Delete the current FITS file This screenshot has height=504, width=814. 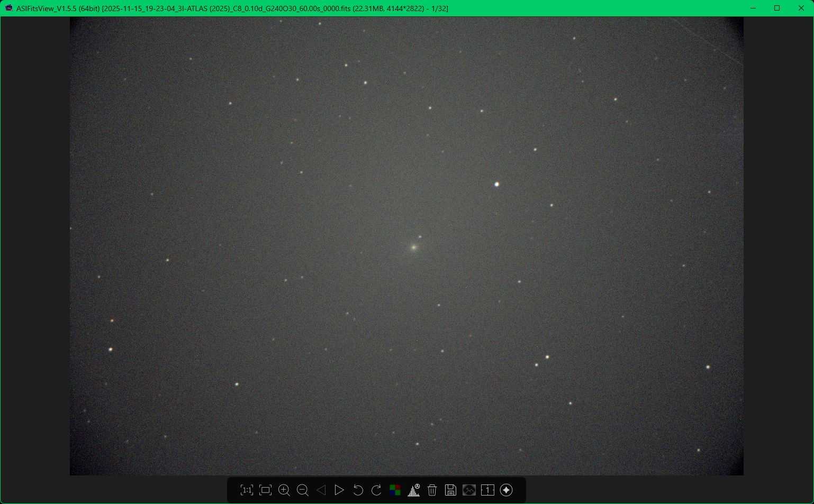[432, 490]
